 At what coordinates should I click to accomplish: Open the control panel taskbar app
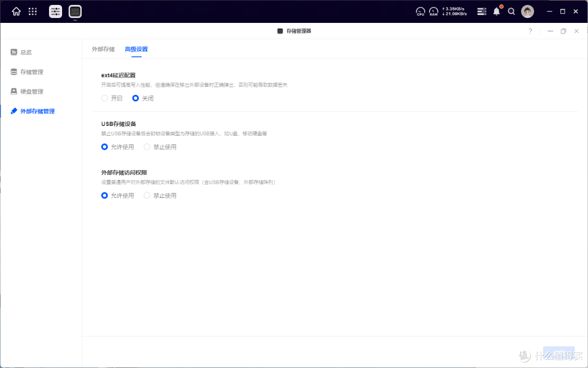click(x=56, y=11)
